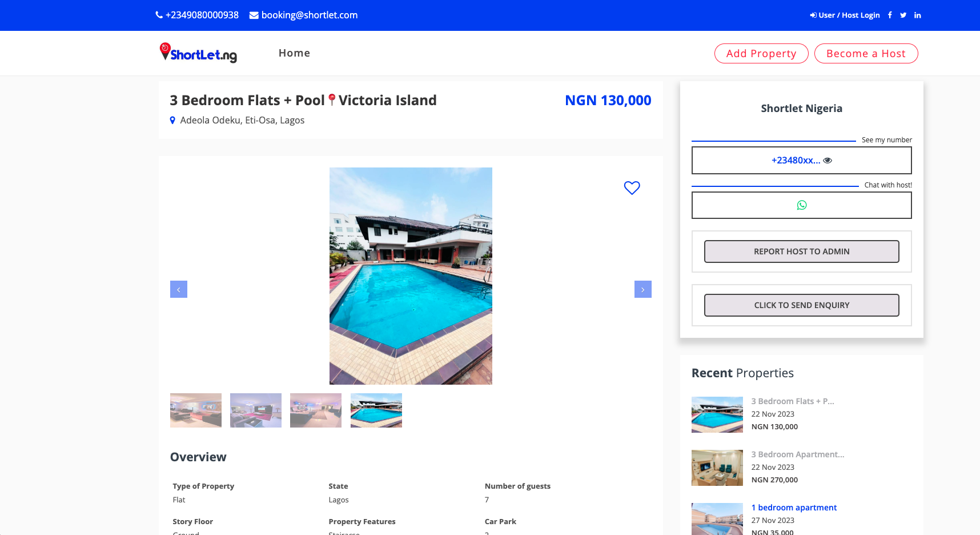Click the Facebook icon in top bar
This screenshot has height=535, width=980.
[890, 15]
